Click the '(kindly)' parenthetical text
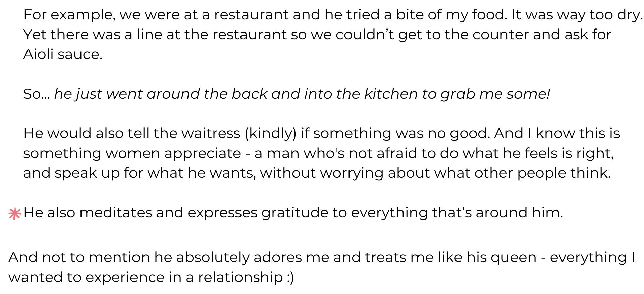Viewport: 644px width, 294px height. pyautogui.click(x=271, y=134)
